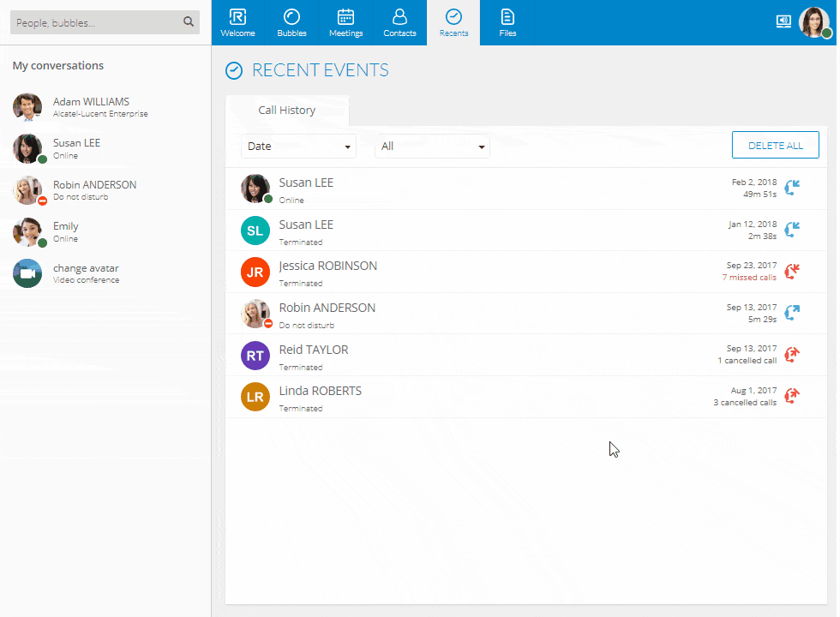Click Susan LEE photo avatar in call history
The height and width of the screenshot is (617, 840).
255,189
